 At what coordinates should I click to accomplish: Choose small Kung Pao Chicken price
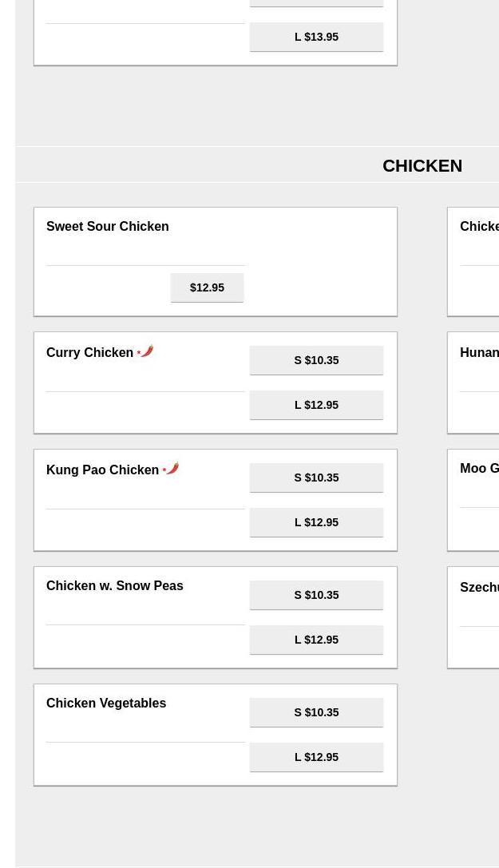pos(316,478)
